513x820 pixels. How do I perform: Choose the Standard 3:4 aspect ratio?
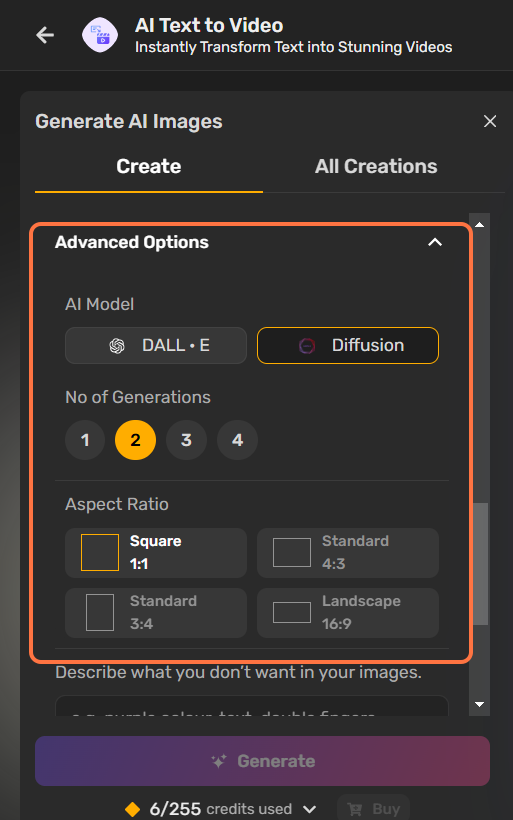tap(156, 612)
